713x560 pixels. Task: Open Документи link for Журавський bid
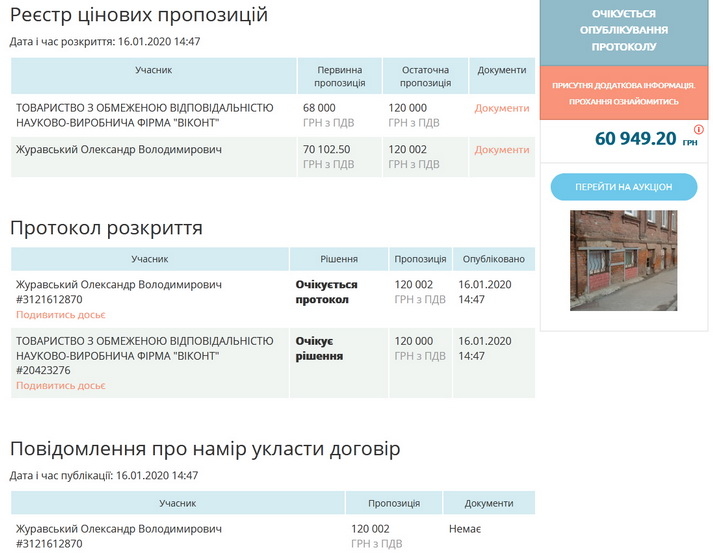click(501, 150)
